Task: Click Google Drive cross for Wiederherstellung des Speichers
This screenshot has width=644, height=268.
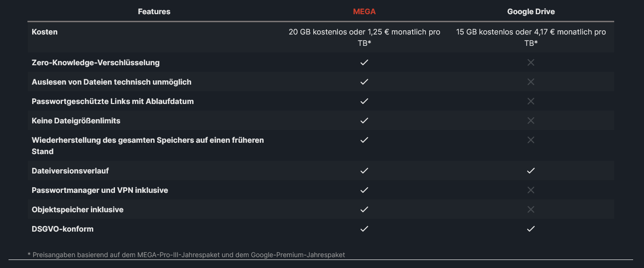Action: tap(531, 140)
